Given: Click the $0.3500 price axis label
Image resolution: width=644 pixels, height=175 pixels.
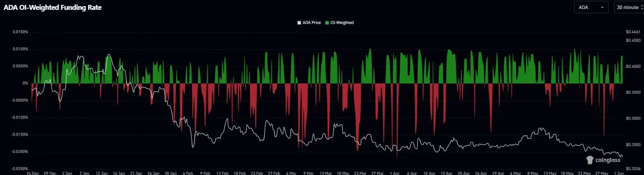Looking at the screenshot, I should pos(633,93).
